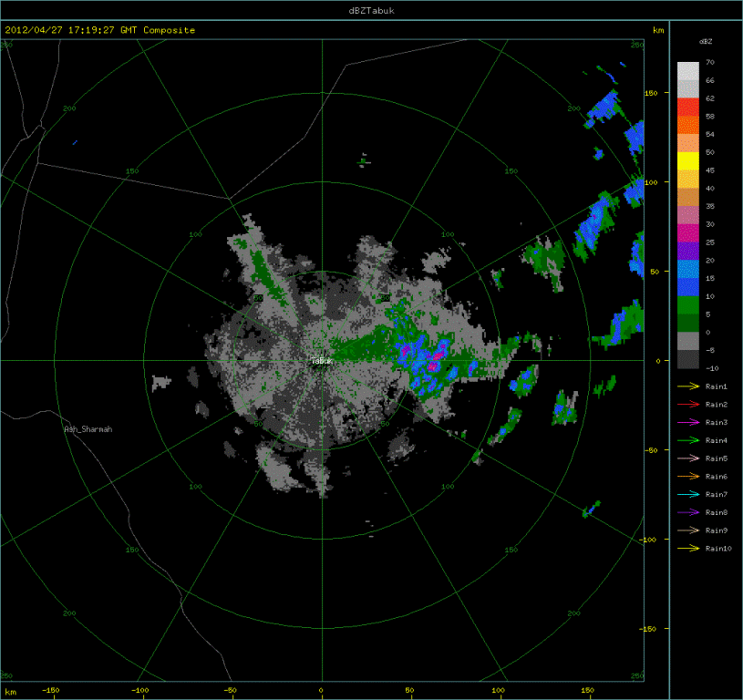Pick the orange Rain6 arrow icon

(x=688, y=477)
